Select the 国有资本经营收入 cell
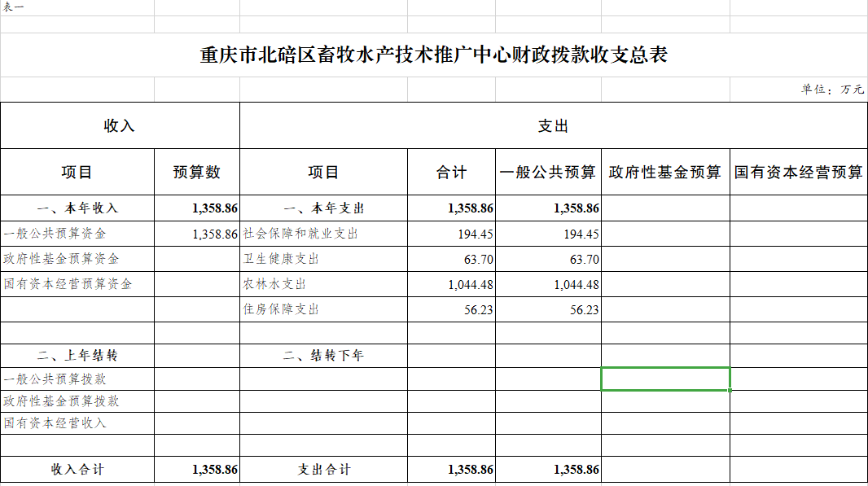Image resolution: width=868 pixels, height=486 pixels. pyautogui.click(x=77, y=423)
